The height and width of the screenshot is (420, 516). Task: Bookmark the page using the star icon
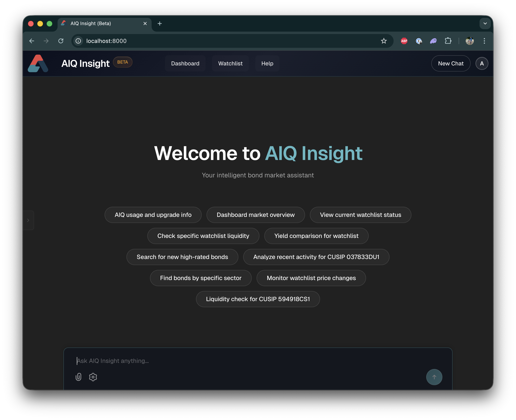384,41
